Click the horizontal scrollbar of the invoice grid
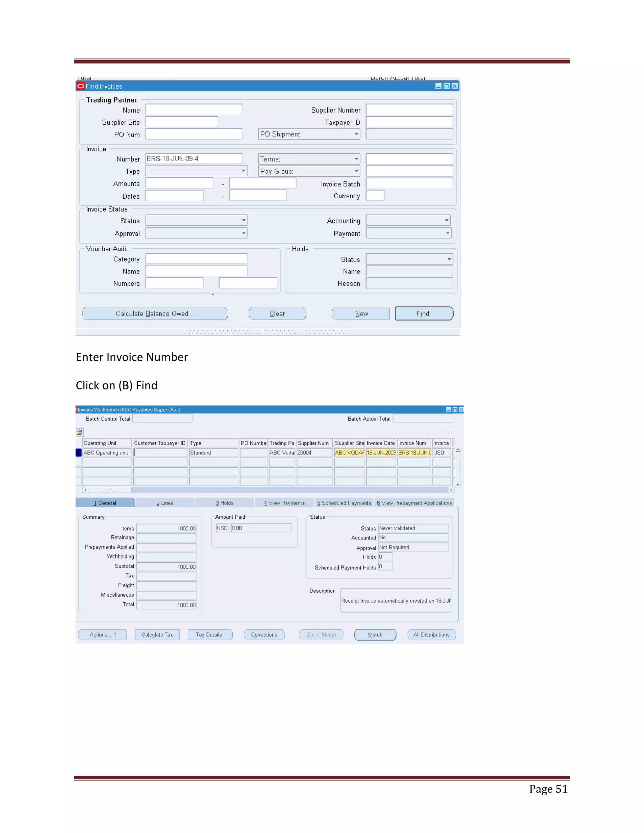This screenshot has height=833, width=644. [268, 490]
